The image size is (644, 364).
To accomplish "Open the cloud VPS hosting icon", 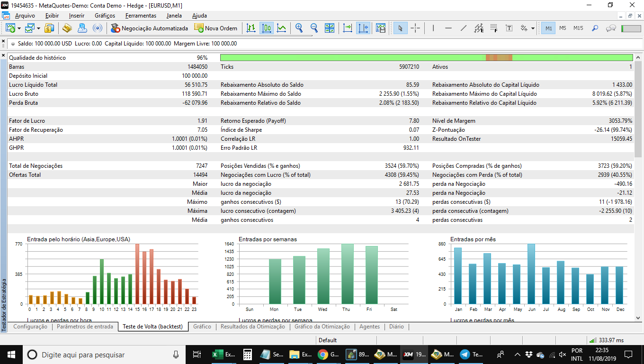I will (82, 28).
